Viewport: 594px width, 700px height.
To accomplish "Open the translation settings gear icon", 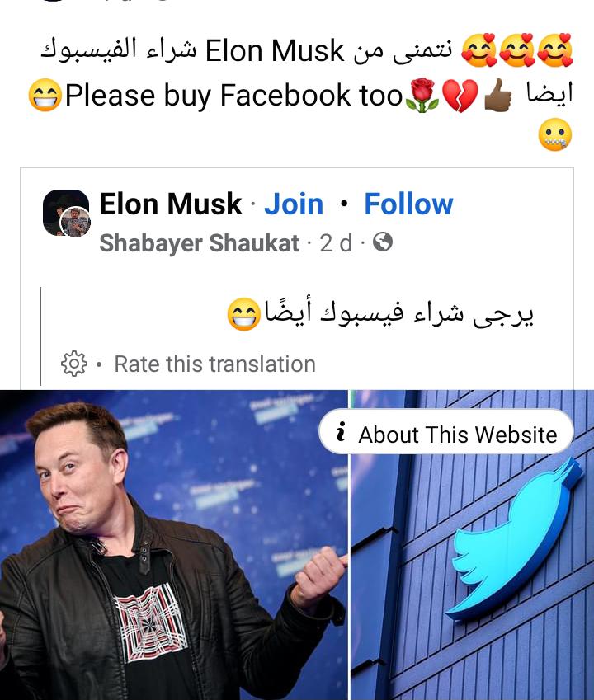I will click(x=73, y=364).
